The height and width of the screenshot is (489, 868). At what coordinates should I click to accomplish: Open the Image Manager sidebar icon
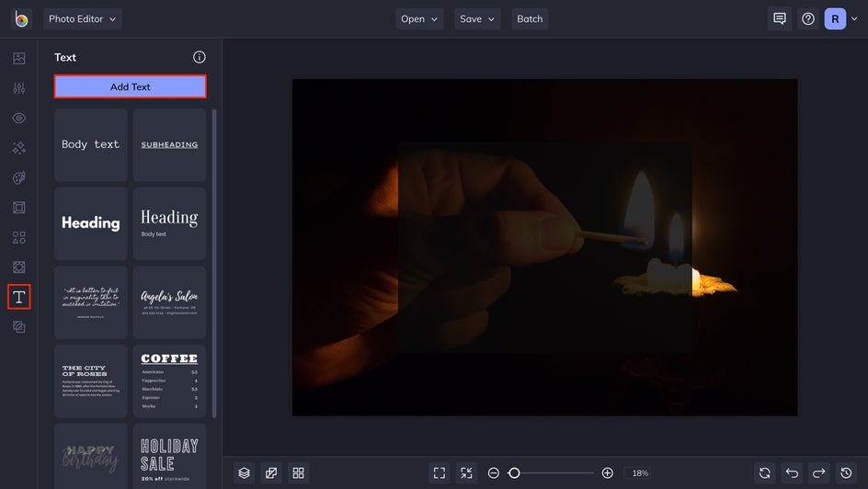pyautogui.click(x=18, y=58)
